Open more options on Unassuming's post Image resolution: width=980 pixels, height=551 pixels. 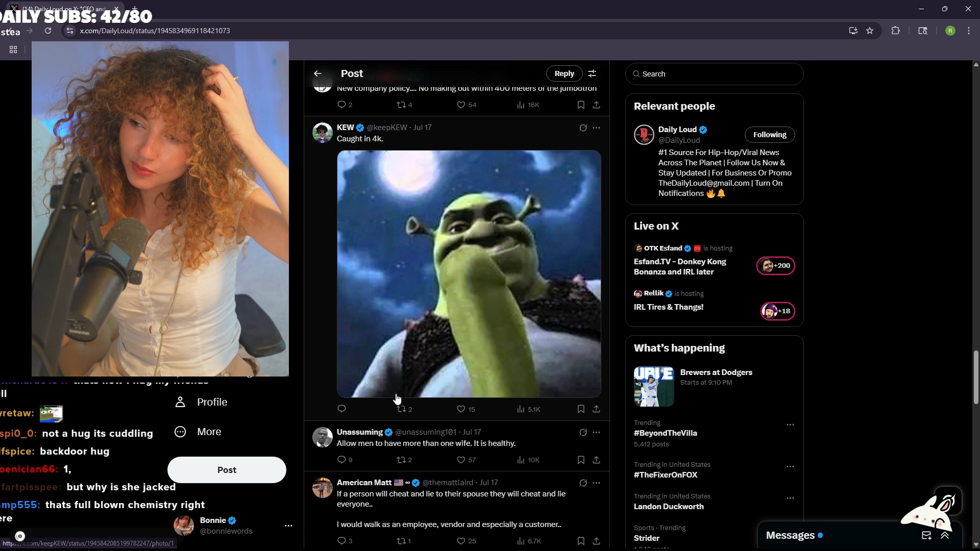596,432
